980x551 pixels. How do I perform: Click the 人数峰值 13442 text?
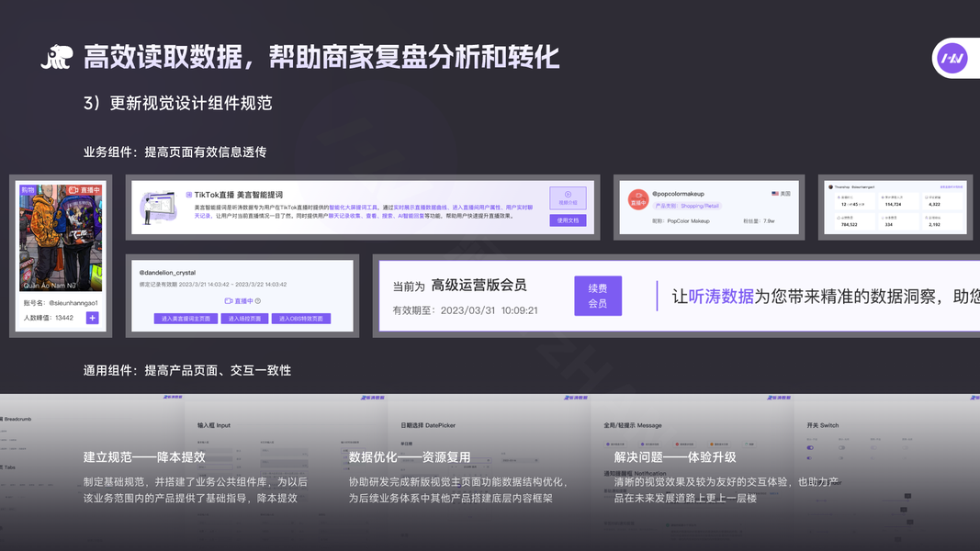pos(48,318)
